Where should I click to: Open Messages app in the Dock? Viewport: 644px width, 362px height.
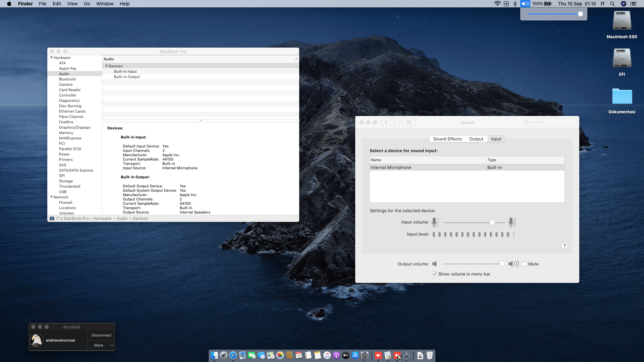point(261,355)
